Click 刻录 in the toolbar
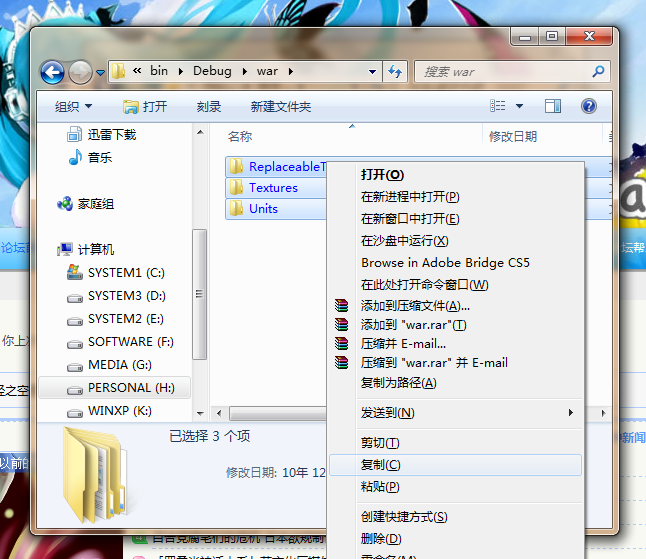Image resolution: width=646 pixels, height=559 pixels. [x=209, y=107]
